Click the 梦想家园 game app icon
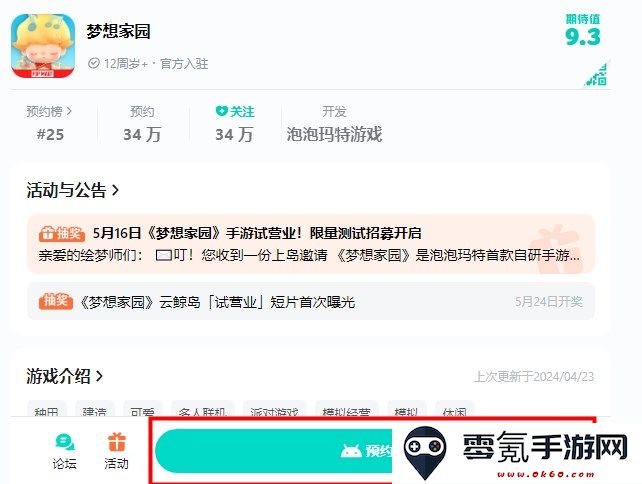Viewport: 642px width, 484px height. (43, 46)
